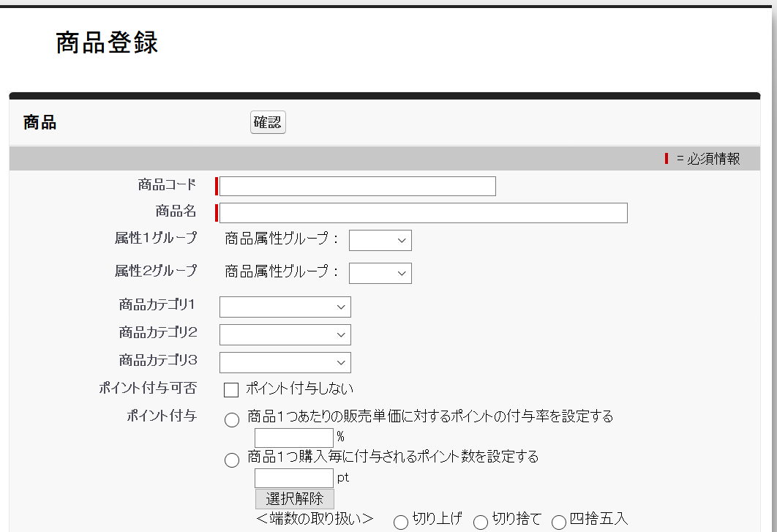Viewport: 777px width, 532px height.
Task: Select the fixed point (ポイント数) radio option
Action: [232, 460]
